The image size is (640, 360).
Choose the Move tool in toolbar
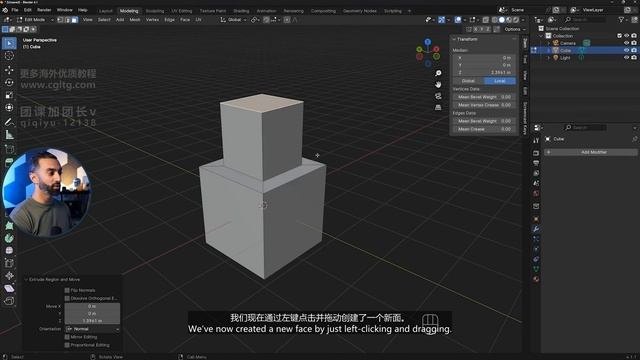click(9, 70)
